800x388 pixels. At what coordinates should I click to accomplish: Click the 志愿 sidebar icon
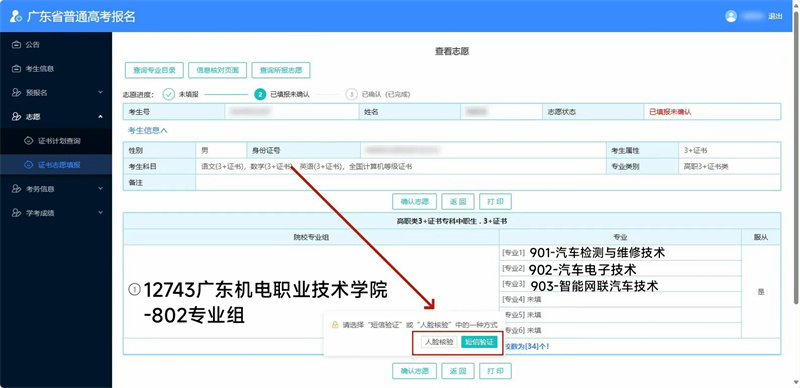coord(16,116)
